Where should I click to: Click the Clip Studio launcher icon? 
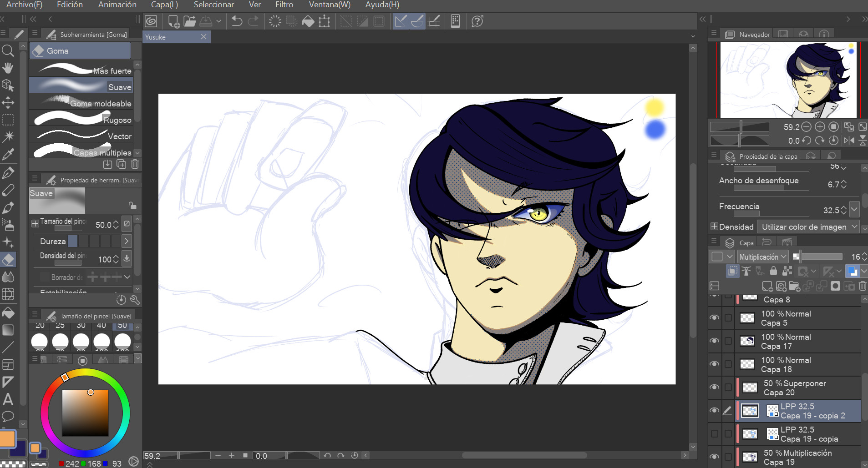pyautogui.click(x=151, y=21)
